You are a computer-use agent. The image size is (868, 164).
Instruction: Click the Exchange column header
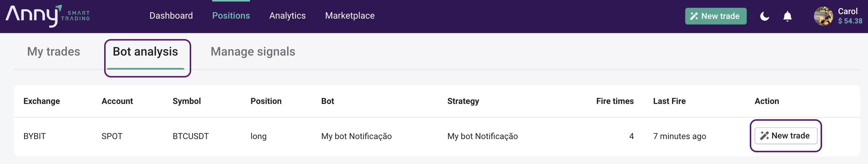(x=41, y=101)
